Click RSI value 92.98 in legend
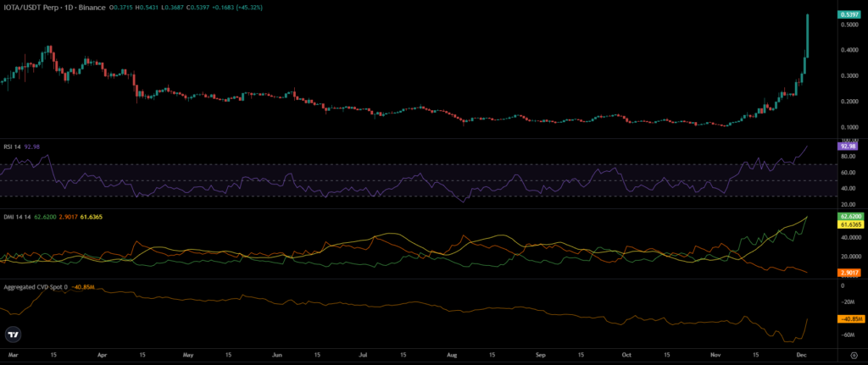868x365 pixels. (x=32, y=147)
